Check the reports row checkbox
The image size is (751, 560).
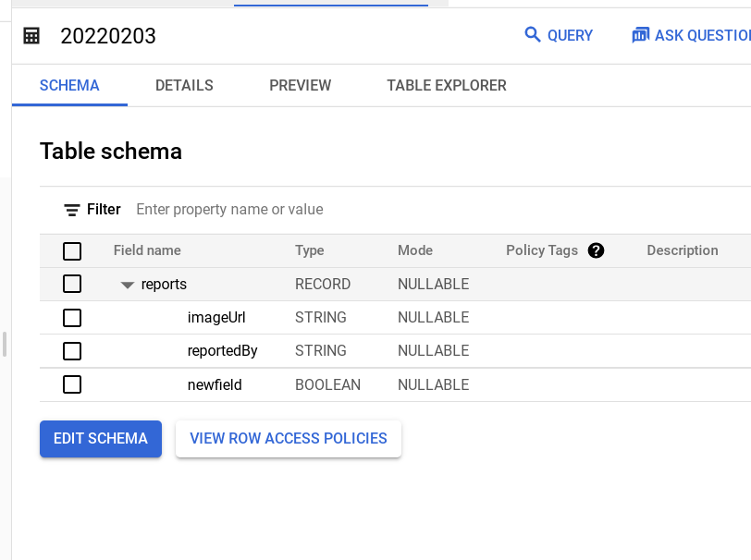tap(72, 284)
